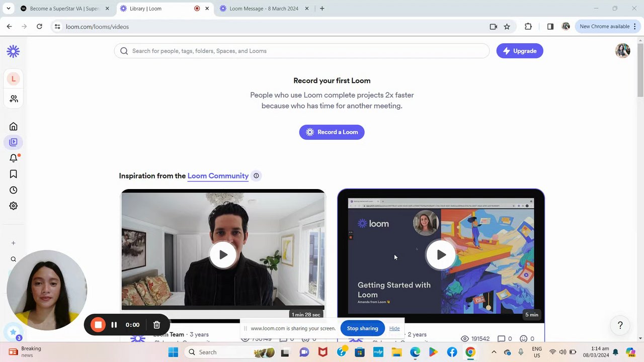Open Breaking news widget on taskbar

point(26,352)
